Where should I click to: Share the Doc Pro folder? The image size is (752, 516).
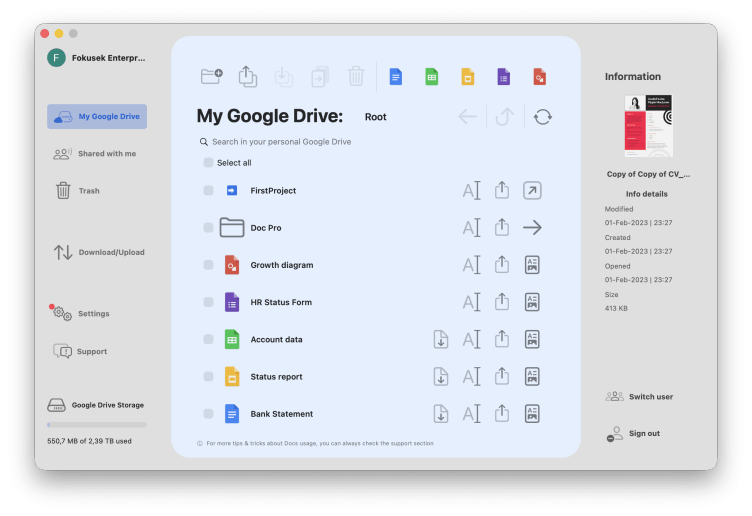click(502, 226)
